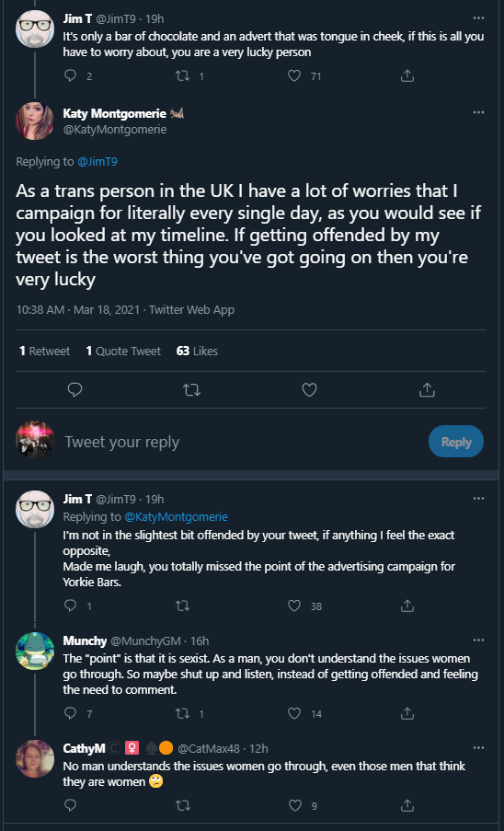Open @JimT9 link in Replying to

(x=97, y=162)
